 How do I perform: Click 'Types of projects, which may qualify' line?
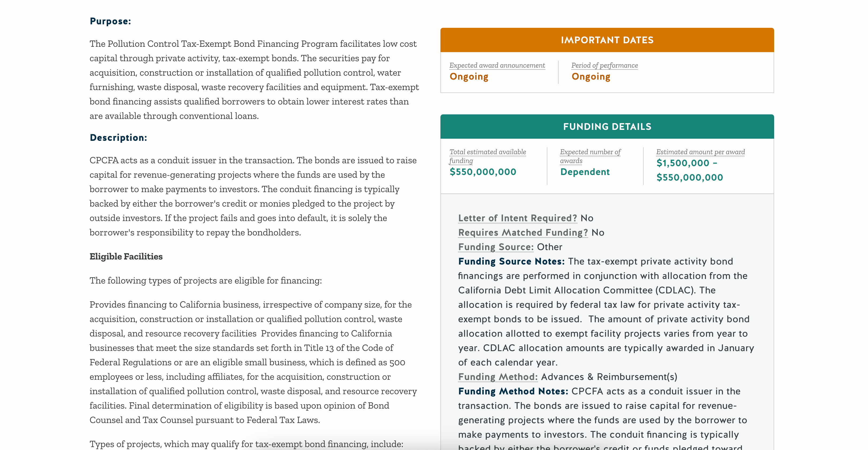click(x=246, y=444)
